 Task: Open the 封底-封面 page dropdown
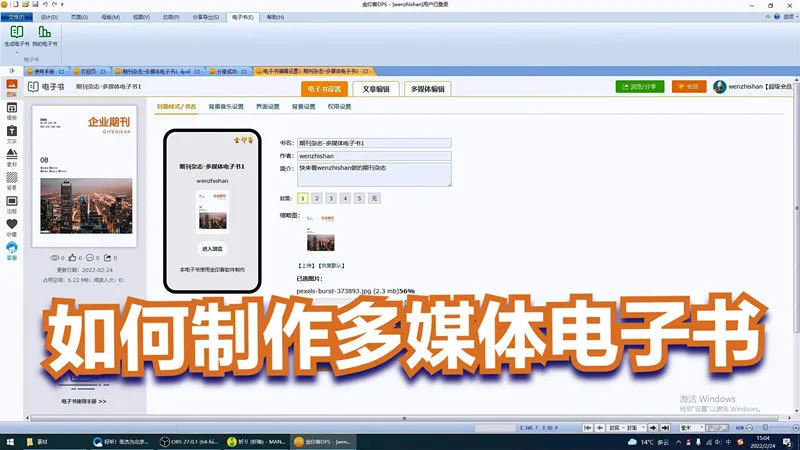pyautogui.click(x=627, y=428)
